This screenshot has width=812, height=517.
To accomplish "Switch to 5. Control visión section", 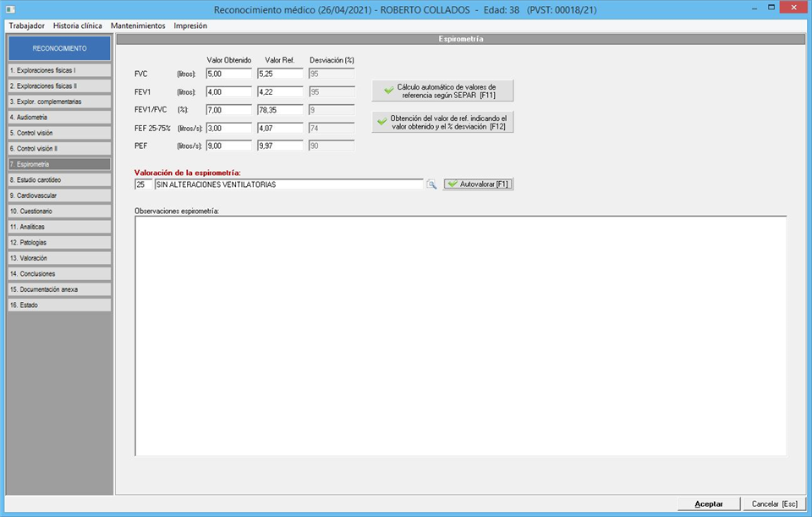I will coord(59,133).
